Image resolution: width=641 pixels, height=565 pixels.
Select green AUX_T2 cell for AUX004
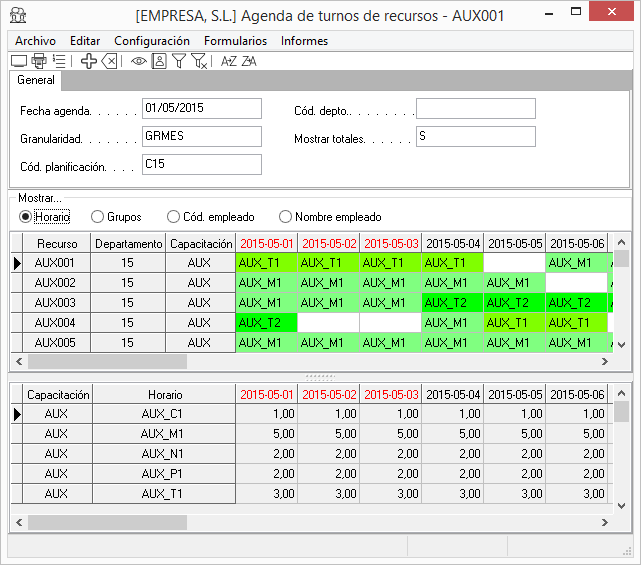click(x=266, y=323)
